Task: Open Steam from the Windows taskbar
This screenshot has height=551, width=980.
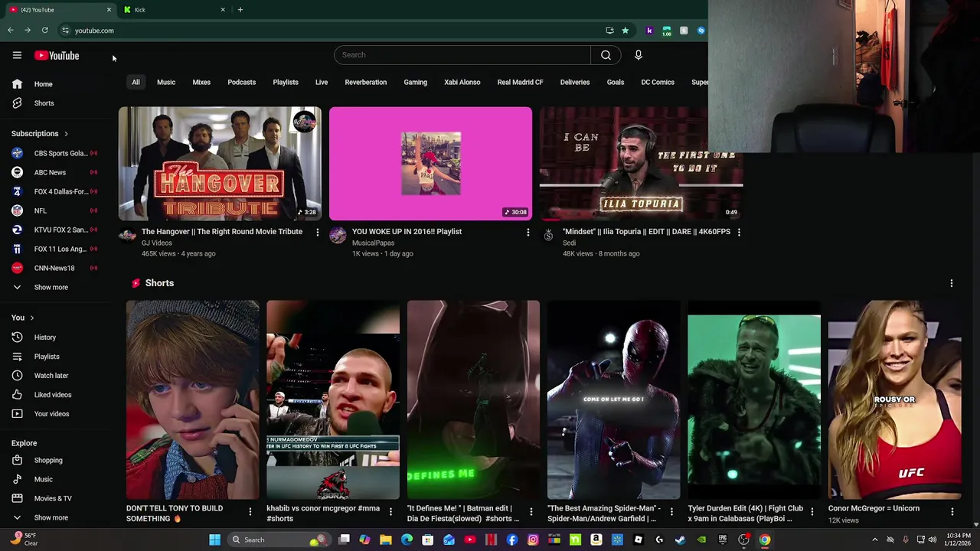Action: pyautogui.click(x=680, y=540)
